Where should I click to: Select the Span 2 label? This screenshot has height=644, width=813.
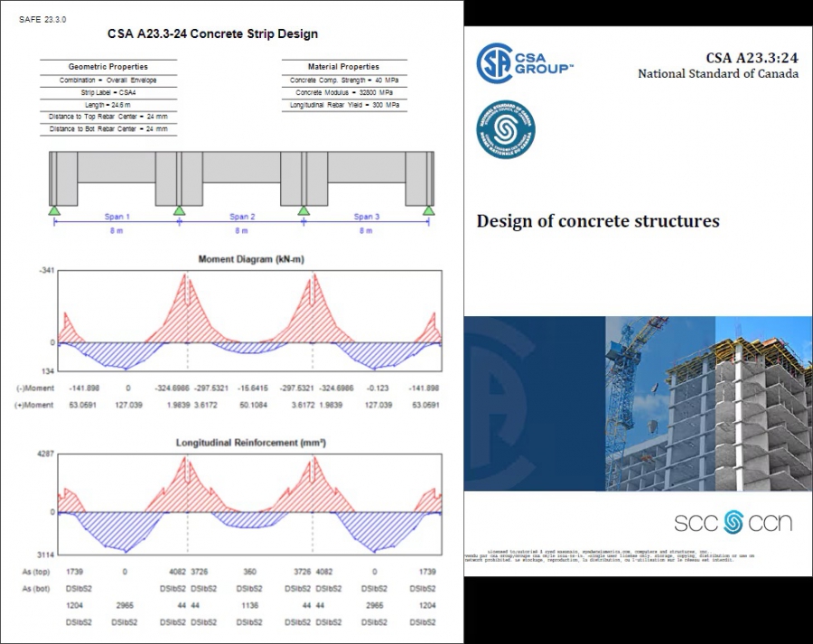pyautogui.click(x=242, y=216)
